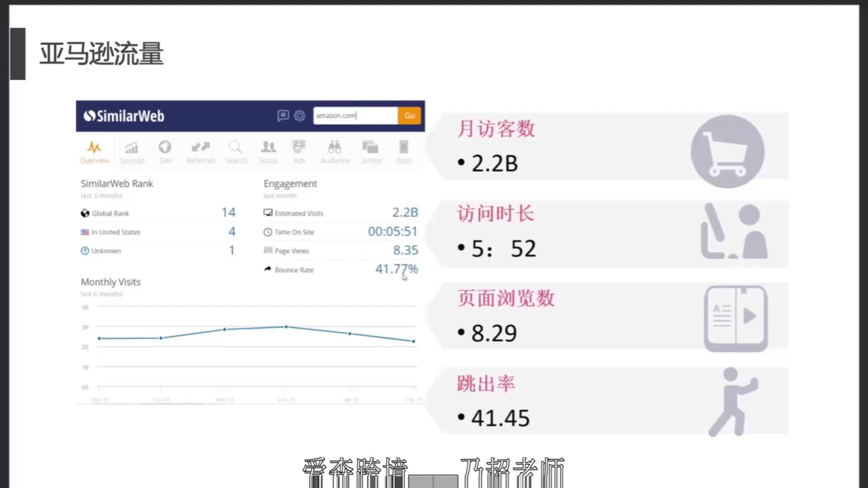Click the Engagement heading

290,184
